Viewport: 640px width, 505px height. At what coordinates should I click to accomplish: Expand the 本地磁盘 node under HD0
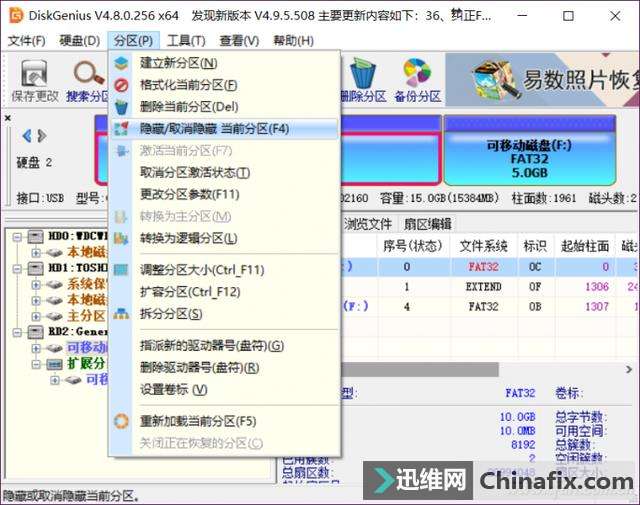36,253
